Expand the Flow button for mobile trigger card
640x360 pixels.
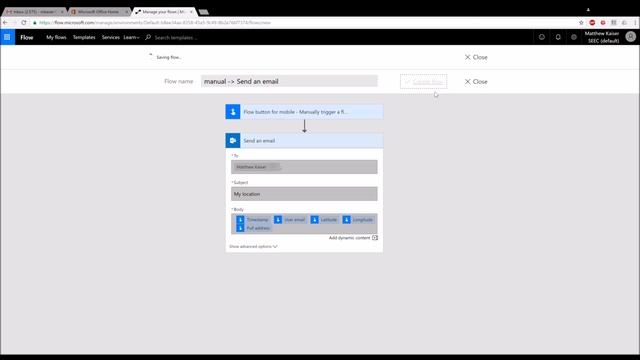[304, 112]
